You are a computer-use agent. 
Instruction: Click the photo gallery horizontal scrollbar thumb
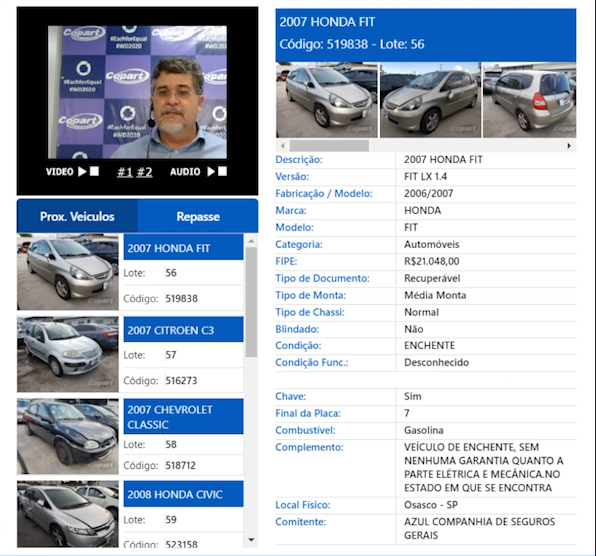[x=329, y=146]
